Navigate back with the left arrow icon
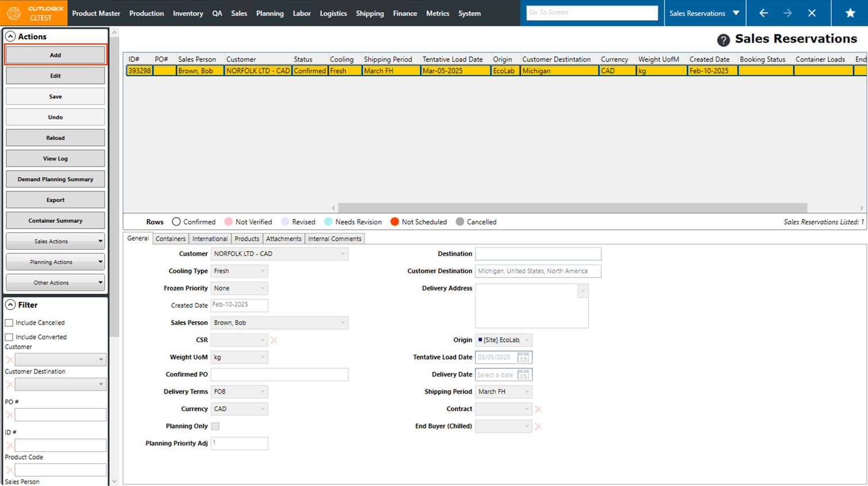The image size is (868, 486). 763,13
